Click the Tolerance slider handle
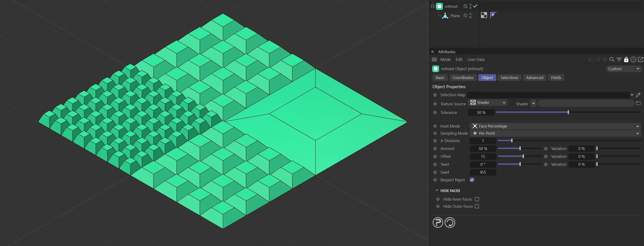 [568, 112]
